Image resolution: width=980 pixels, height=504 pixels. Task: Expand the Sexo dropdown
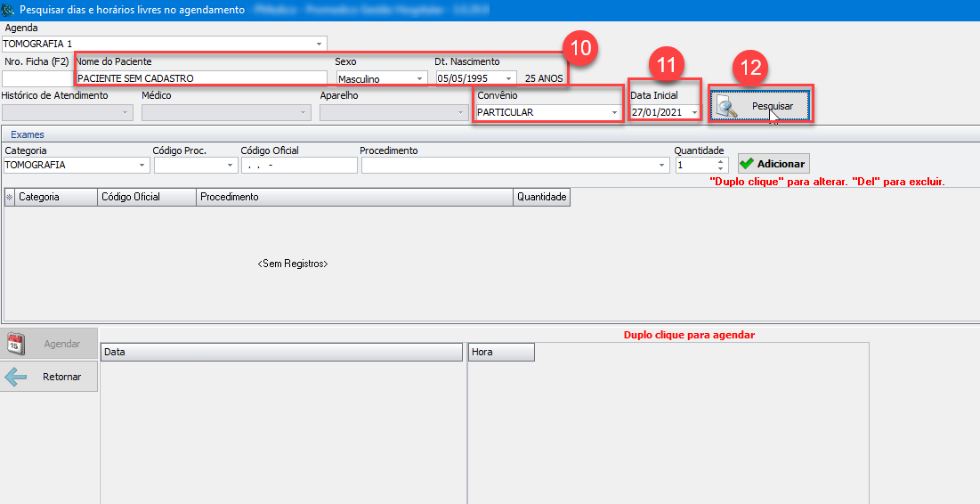(x=420, y=78)
